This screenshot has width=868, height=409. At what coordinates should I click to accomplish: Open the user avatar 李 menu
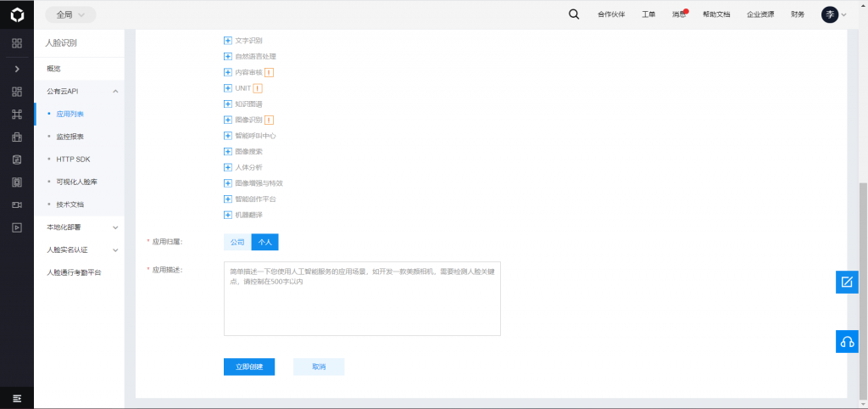point(834,15)
